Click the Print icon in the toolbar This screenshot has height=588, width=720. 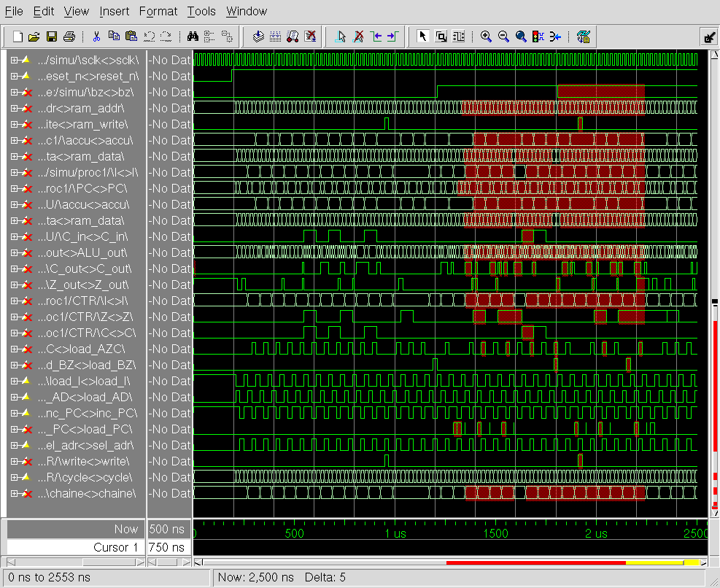pyautogui.click(x=69, y=36)
